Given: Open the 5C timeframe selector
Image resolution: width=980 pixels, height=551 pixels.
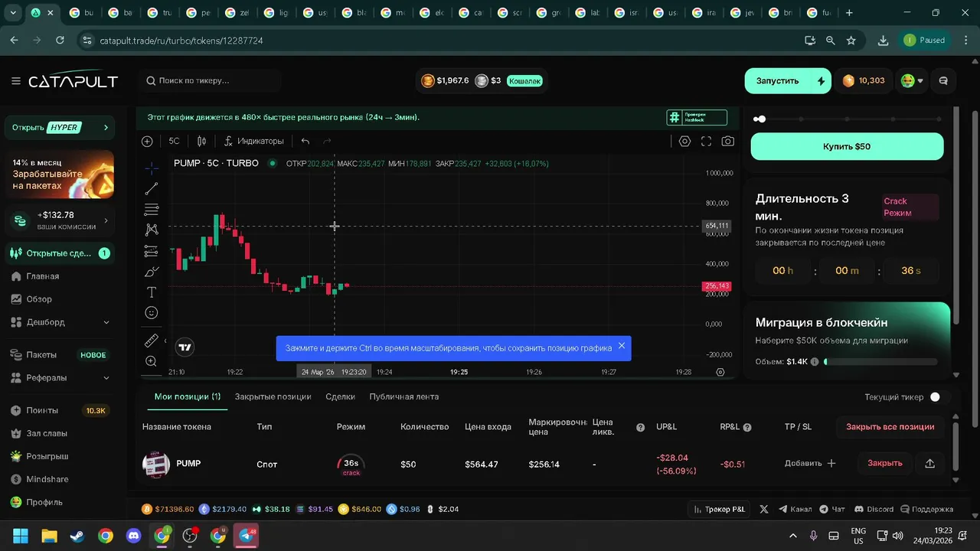Looking at the screenshot, I should pyautogui.click(x=174, y=141).
